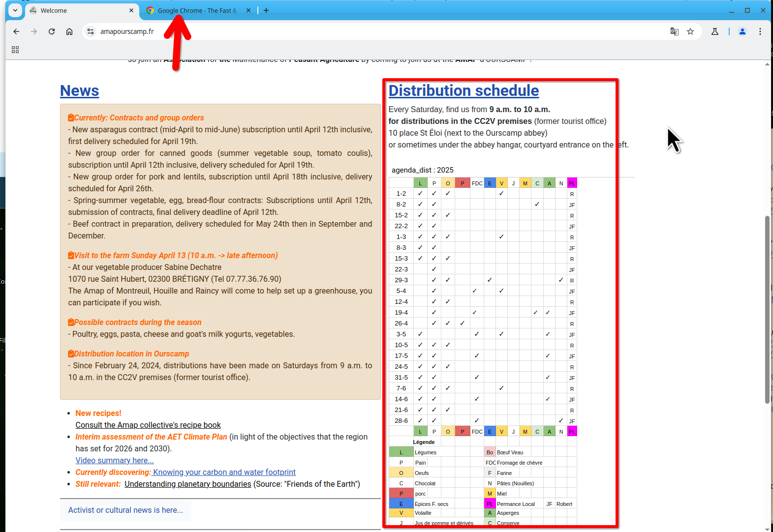The height and width of the screenshot is (532, 773).
Task: Open Chrome Labs flask icon
Action: [715, 31]
